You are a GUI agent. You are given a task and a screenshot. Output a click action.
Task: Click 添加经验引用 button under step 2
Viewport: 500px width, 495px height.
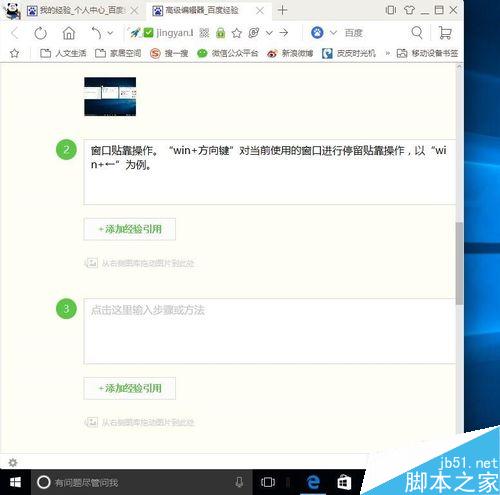(130, 229)
